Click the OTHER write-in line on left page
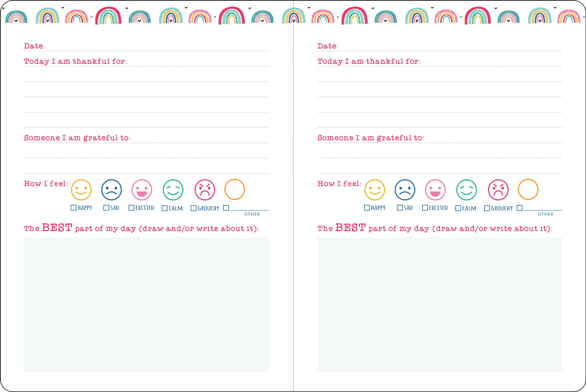 pyautogui.click(x=247, y=210)
